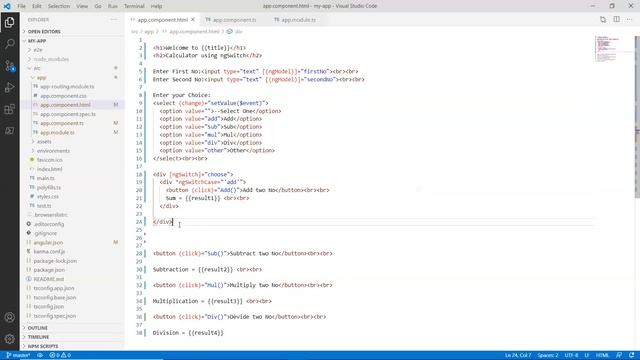The height and width of the screenshot is (360, 640).
Task: Open the Remote Explorer icon in activity bar
Action: pyautogui.click(x=9, y=131)
